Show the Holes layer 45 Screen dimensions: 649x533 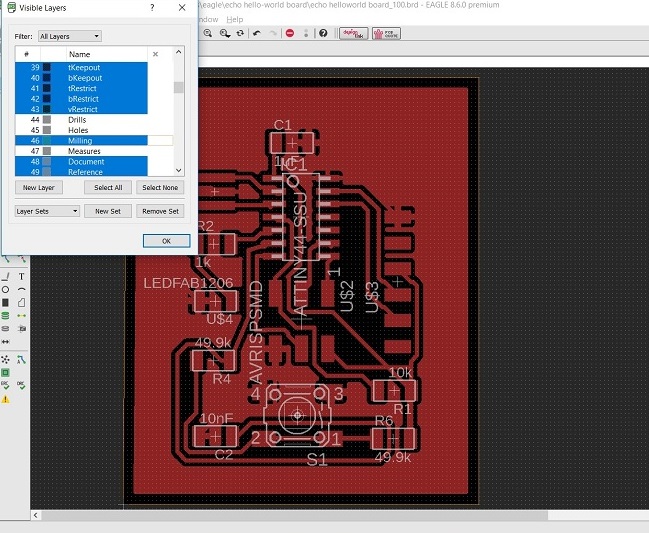[81, 130]
